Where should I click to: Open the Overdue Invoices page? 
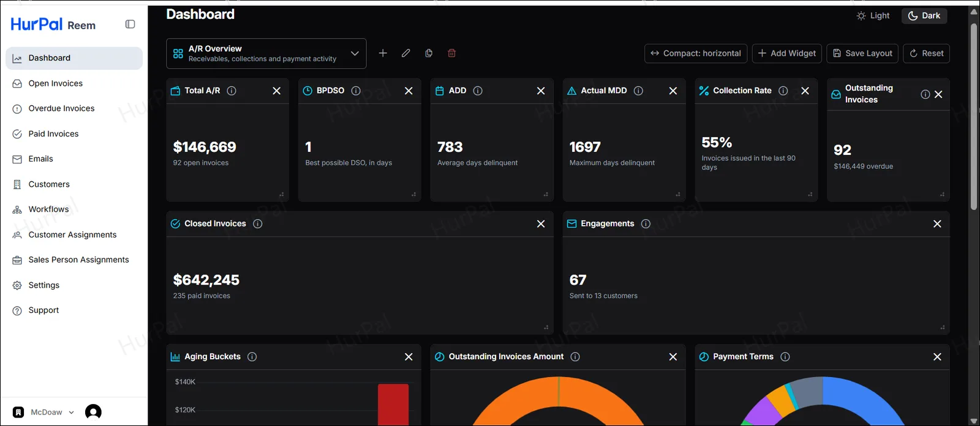tap(74, 108)
